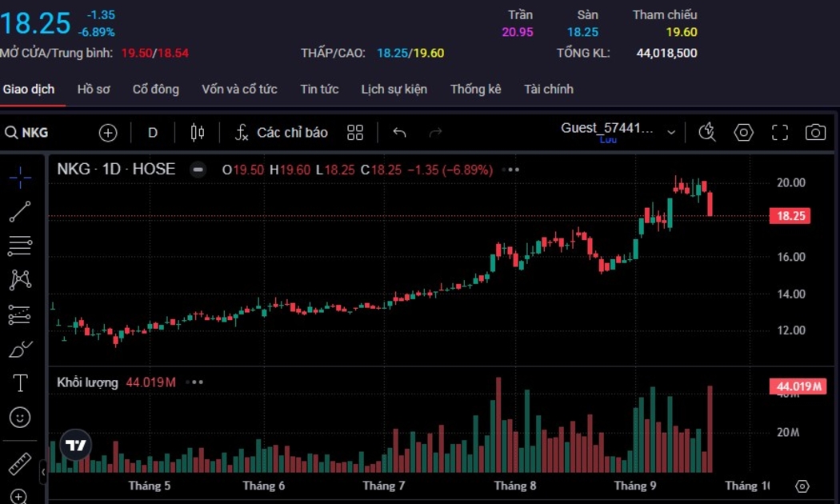This screenshot has width=840, height=504.
Task: Toggle the left drawing toolbar arrow
Action: point(43,472)
